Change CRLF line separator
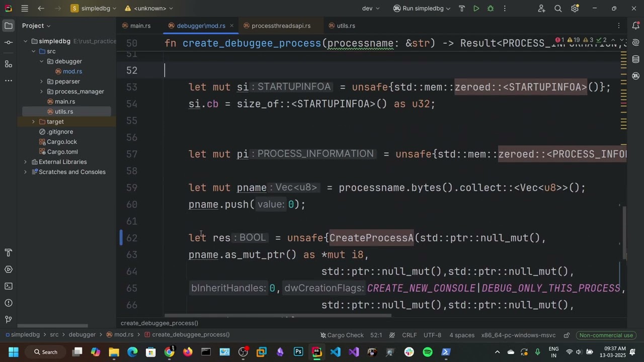644x362 pixels. point(409,335)
